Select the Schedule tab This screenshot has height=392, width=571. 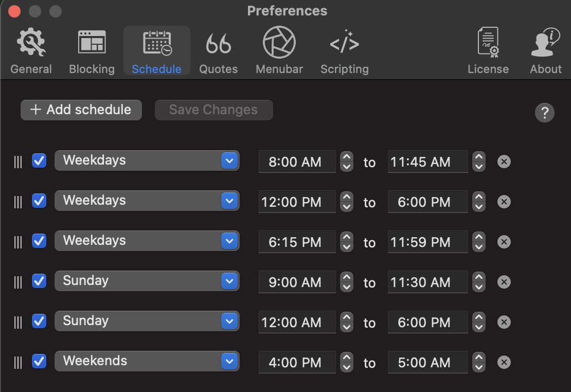[156, 51]
